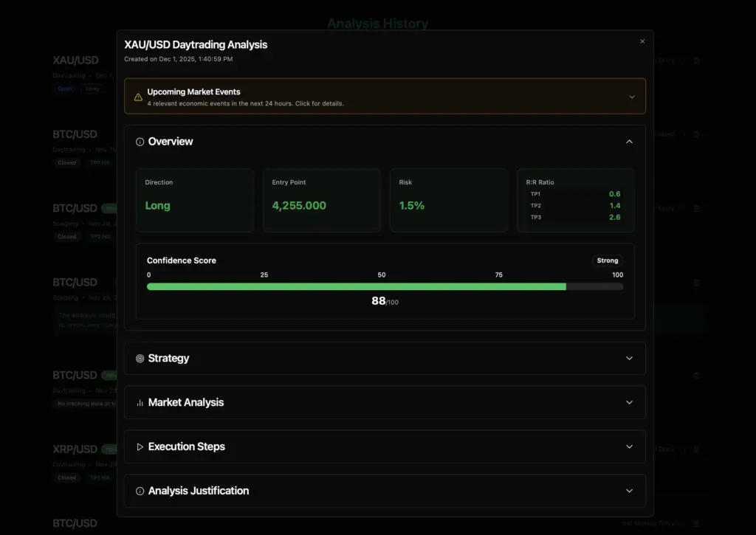Click the Strategy target icon
The image size is (756, 535).
(x=140, y=359)
